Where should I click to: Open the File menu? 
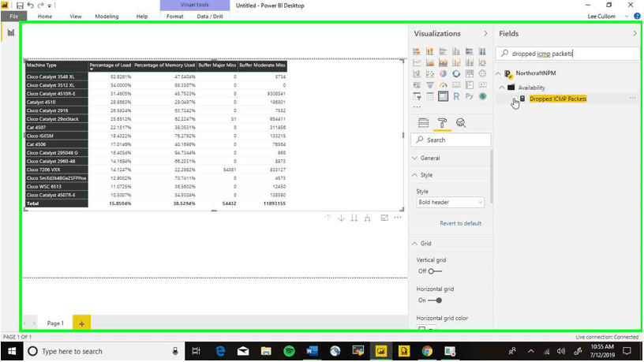tap(13, 17)
